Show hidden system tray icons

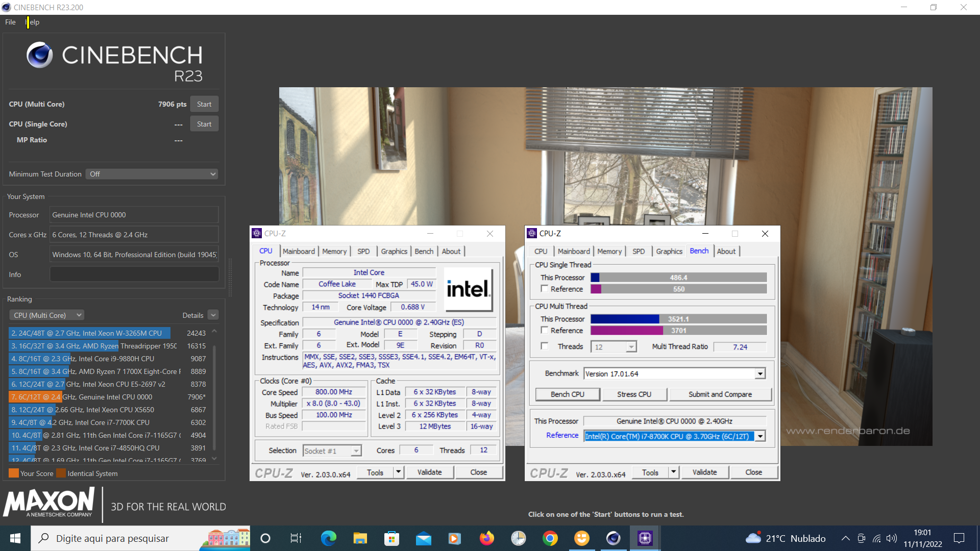coord(845,538)
